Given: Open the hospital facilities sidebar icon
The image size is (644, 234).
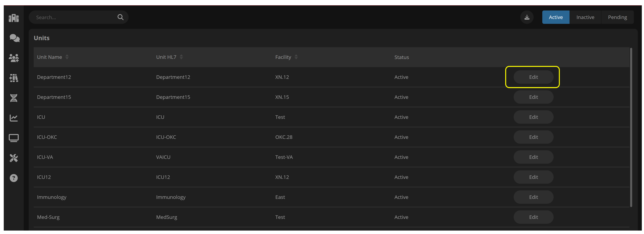Looking at the screenshot, I should [14, 18].
